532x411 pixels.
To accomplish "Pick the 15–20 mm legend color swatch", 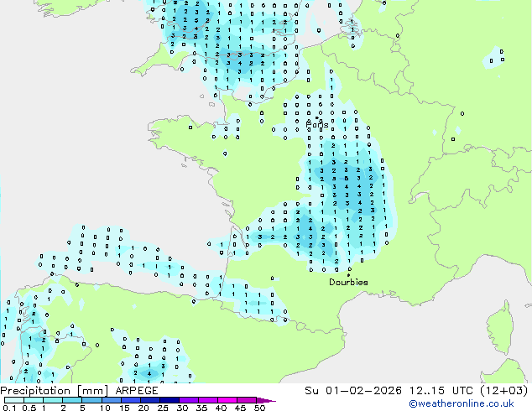I will (x=130, y=400).
